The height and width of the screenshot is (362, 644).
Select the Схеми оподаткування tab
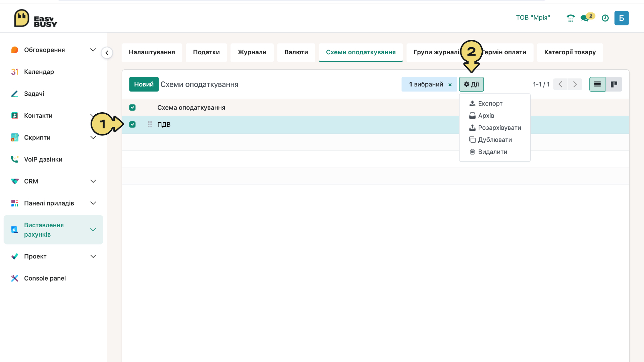click(361, 52)
